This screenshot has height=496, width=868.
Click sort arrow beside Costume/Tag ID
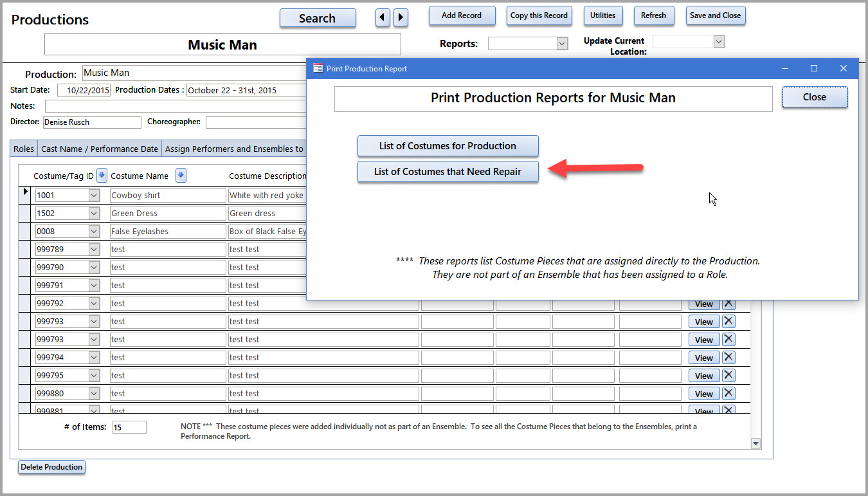(102, 175)
